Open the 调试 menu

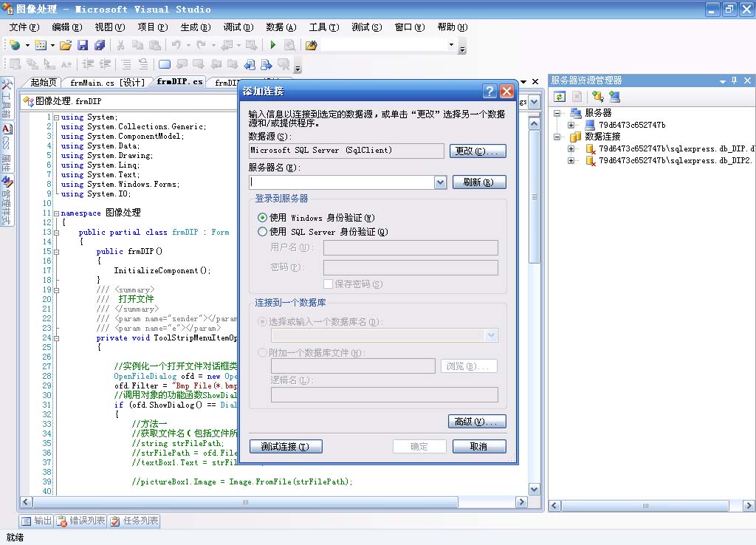(x=238, y=27)
